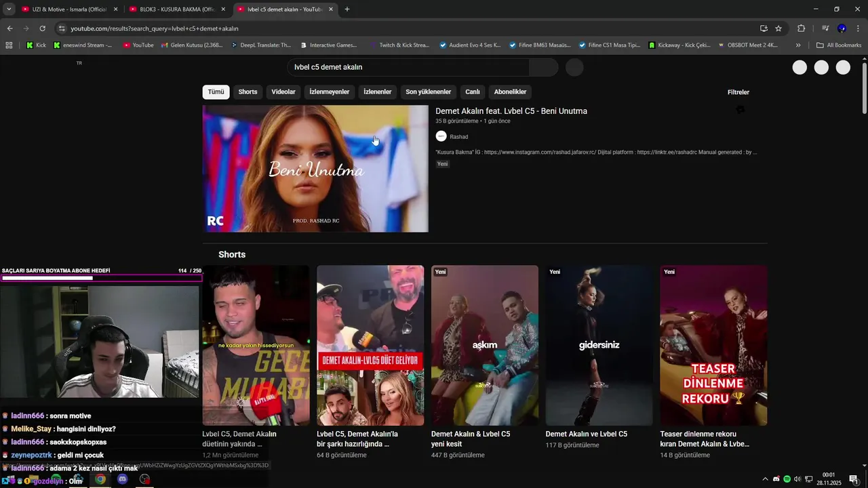Open the volume speaker tray icon
This screenshot has height=488, width=868.
coord(797,479)
